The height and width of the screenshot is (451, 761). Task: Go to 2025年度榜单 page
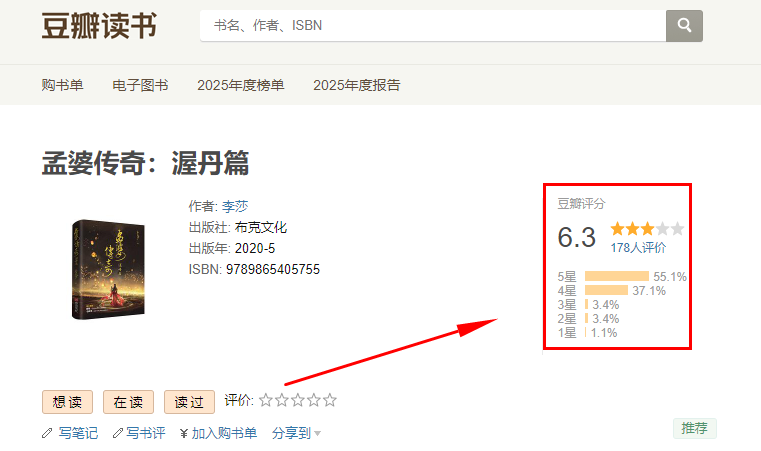click(240, 85)
